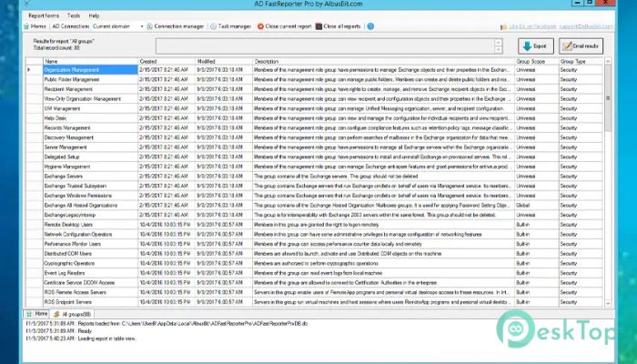The height and width of the screenshot is (364, 637).
Task: Sort by the Created column header
Action: 167,61
